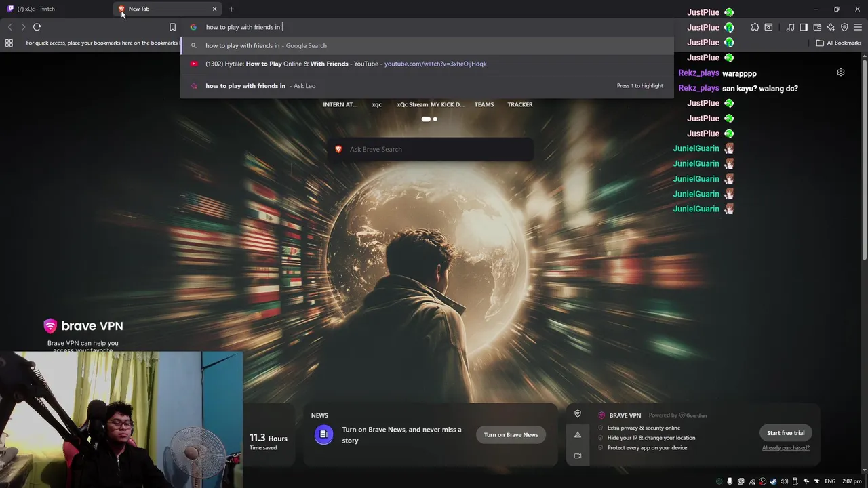
Task: Select the Google Search suggestion
Action: (427, 45)
